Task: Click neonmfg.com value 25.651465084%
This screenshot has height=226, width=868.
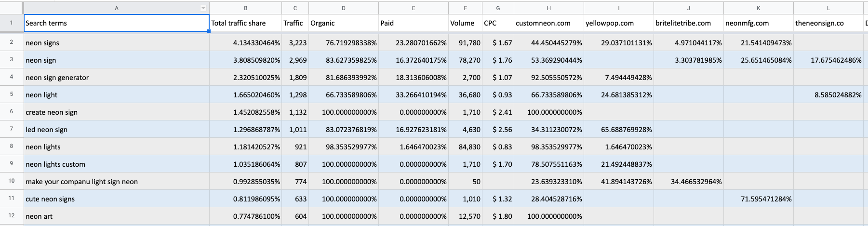Action: coord(759,60)
